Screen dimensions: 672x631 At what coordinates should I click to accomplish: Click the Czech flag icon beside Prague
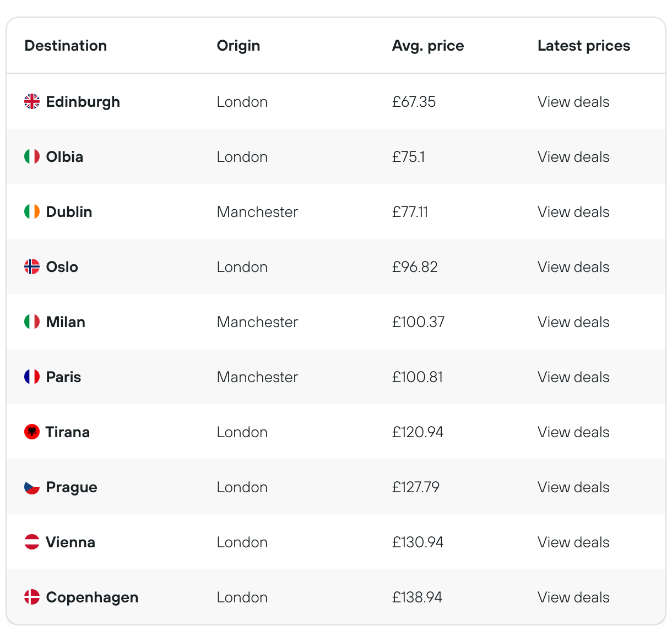coord(32,487)
